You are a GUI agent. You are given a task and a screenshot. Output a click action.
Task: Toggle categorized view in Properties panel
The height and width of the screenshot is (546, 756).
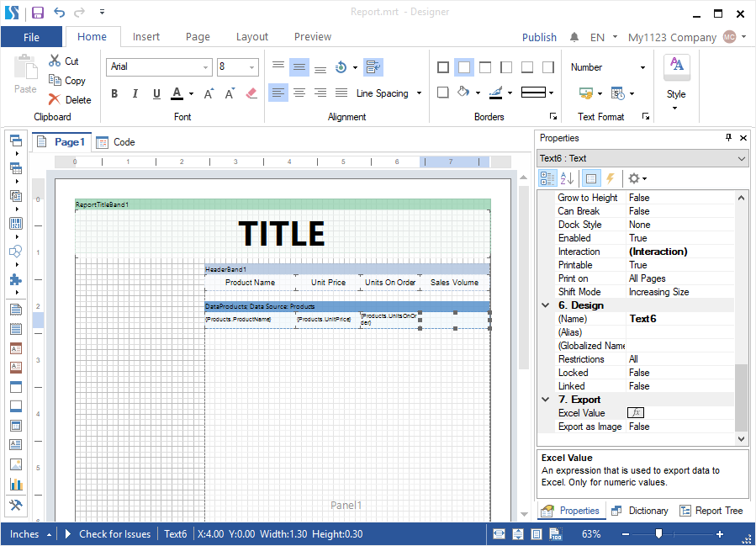(x=547, y=178)
